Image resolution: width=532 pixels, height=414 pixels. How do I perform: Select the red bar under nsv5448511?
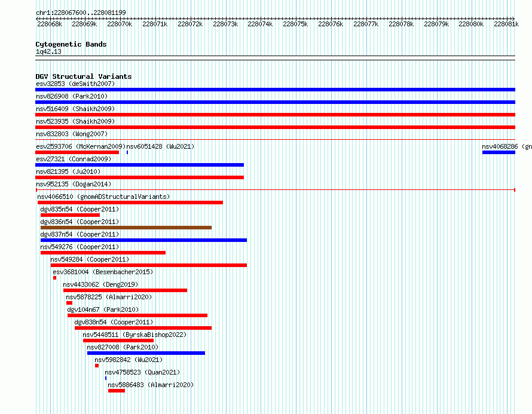(x=118, y=341)
